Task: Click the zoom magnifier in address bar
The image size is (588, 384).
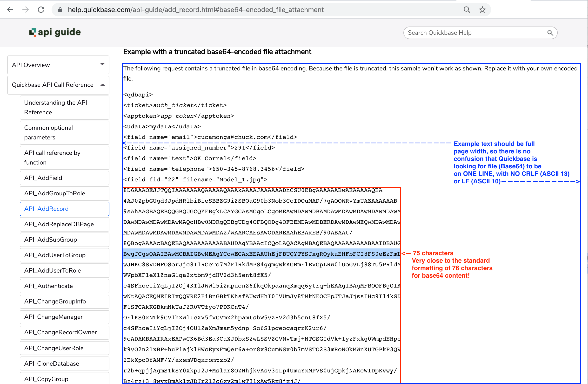Action: click(467, 10)
